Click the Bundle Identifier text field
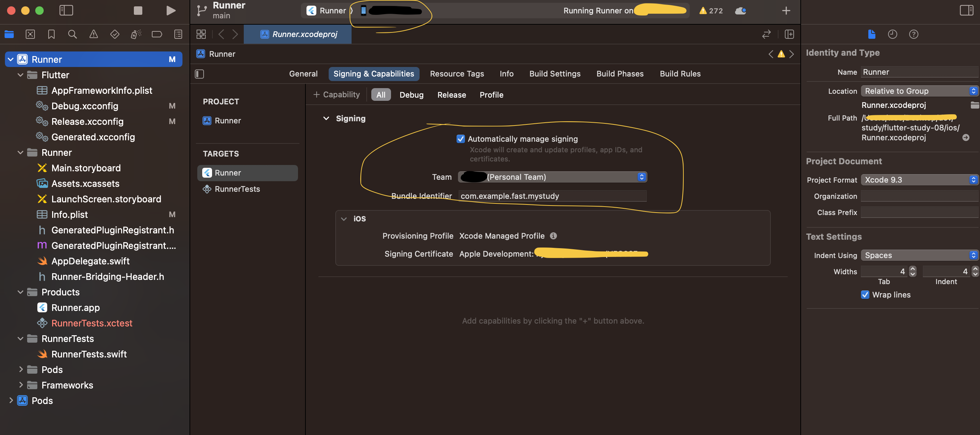Image resolution: width=980 pixels, height=435 pixels. tap(552, 196)
